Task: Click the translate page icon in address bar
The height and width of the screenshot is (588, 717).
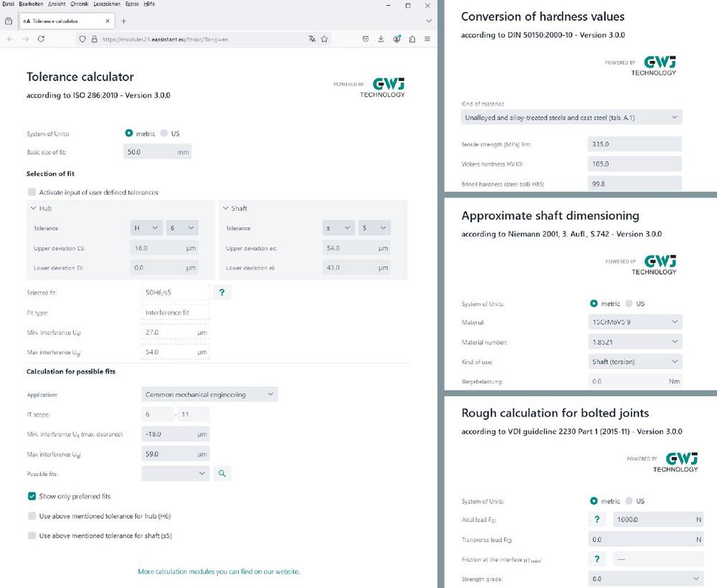Action: pyautogui.click(x=312, y=39)
